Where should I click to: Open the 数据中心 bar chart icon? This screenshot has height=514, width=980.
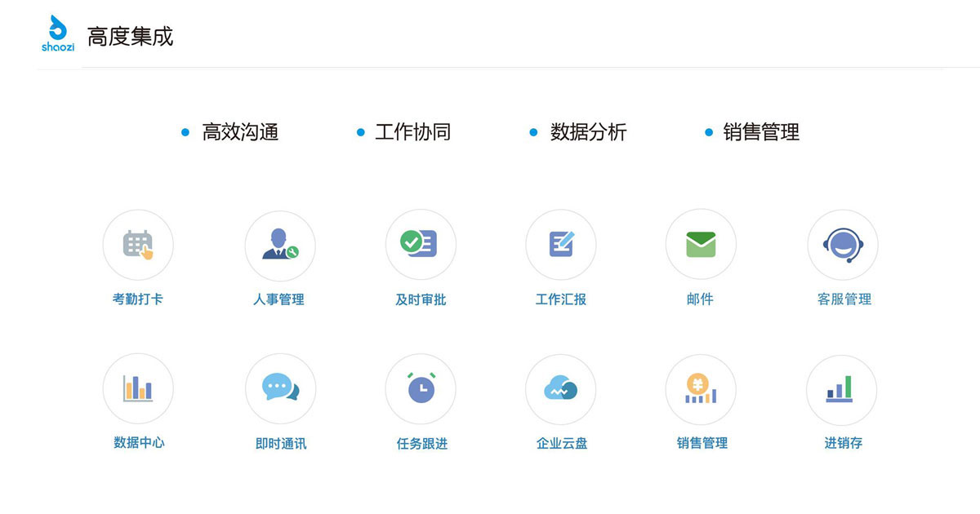[x=138, y=388]
